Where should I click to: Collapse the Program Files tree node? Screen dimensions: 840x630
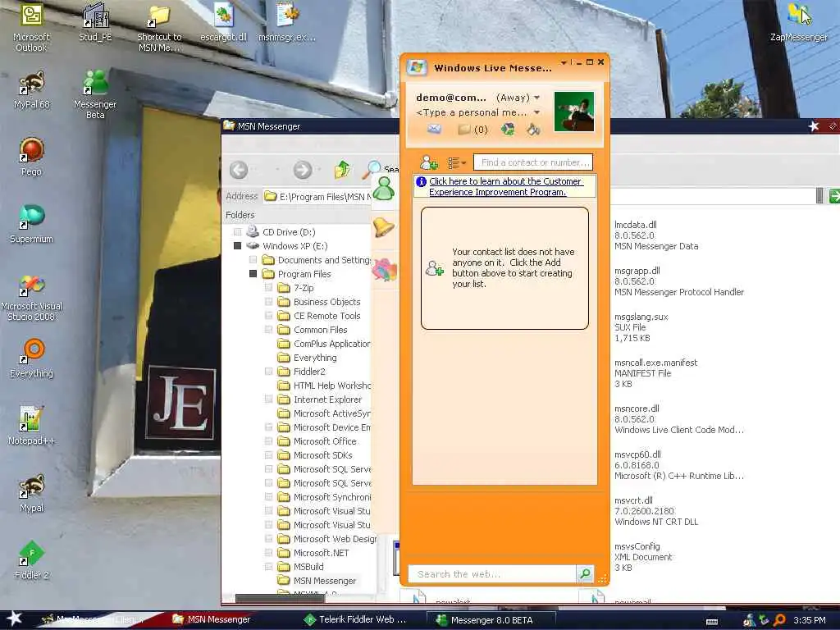point(253,274)
